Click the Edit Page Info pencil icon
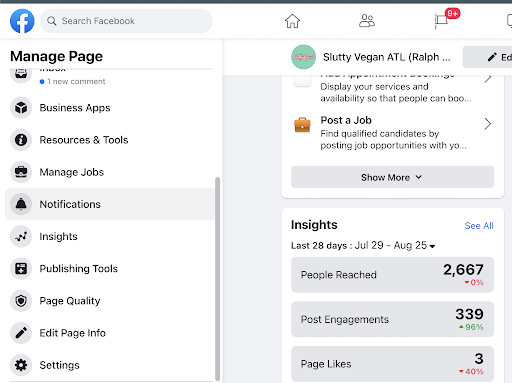 [x=21, y=333]
